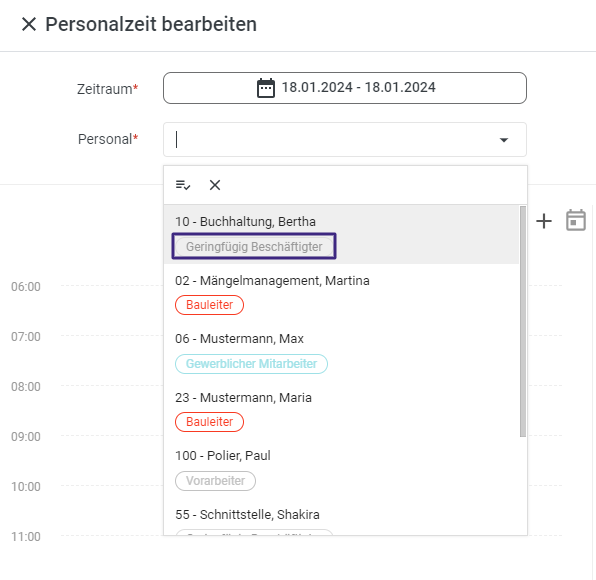Click the calendar icon in the Zeitraum field
This screenshot has height=580, width=596.
click(x=266, y=88)
